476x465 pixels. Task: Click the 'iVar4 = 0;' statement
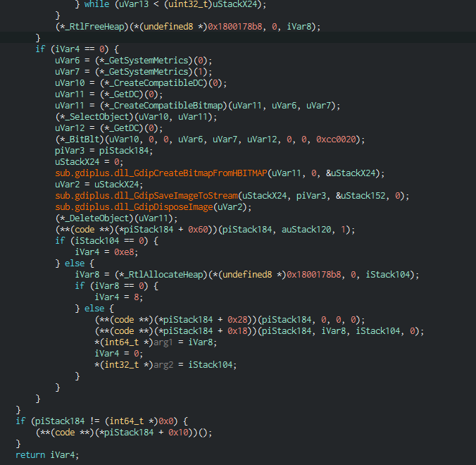click(x=119, y=354)
